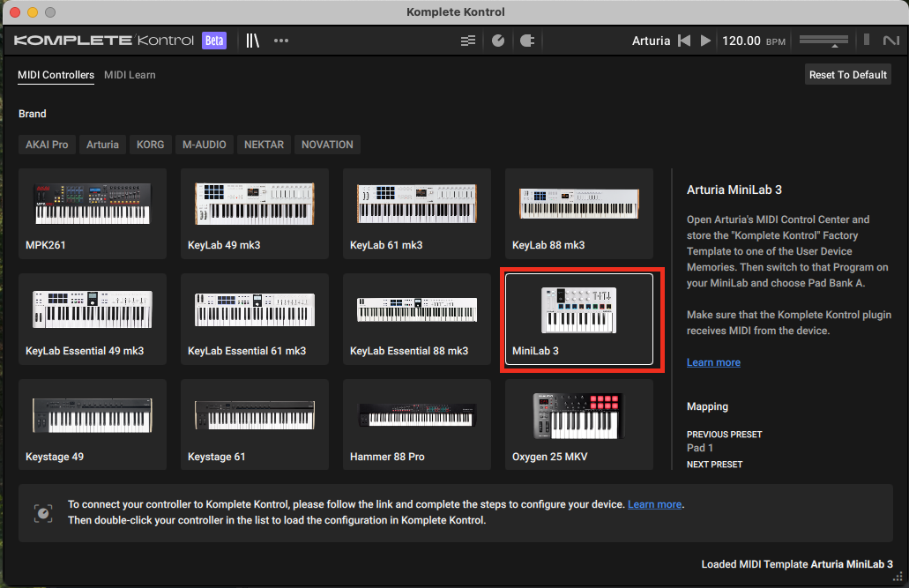The height and width of the screenshot is (588, 909).
Task: Skip to the next preset arrow
Action: (705, 41)
